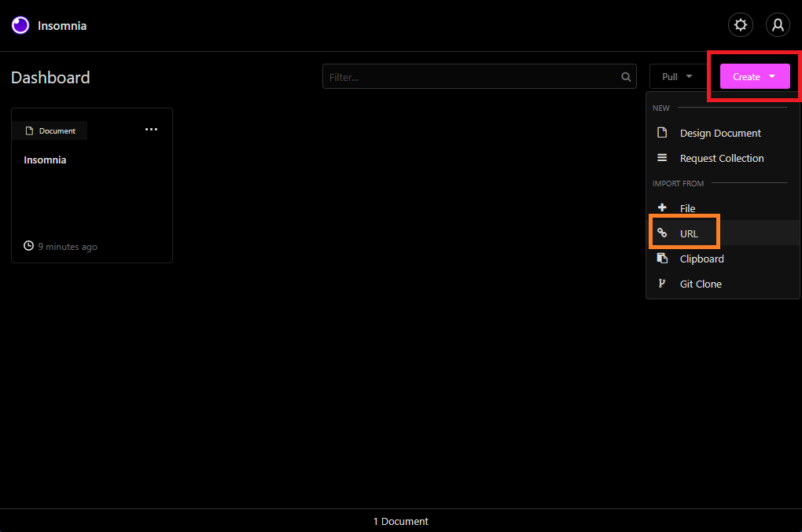This screenshot has height=532, width=802.
Task: Select import from URL
Action: point(688,233)
